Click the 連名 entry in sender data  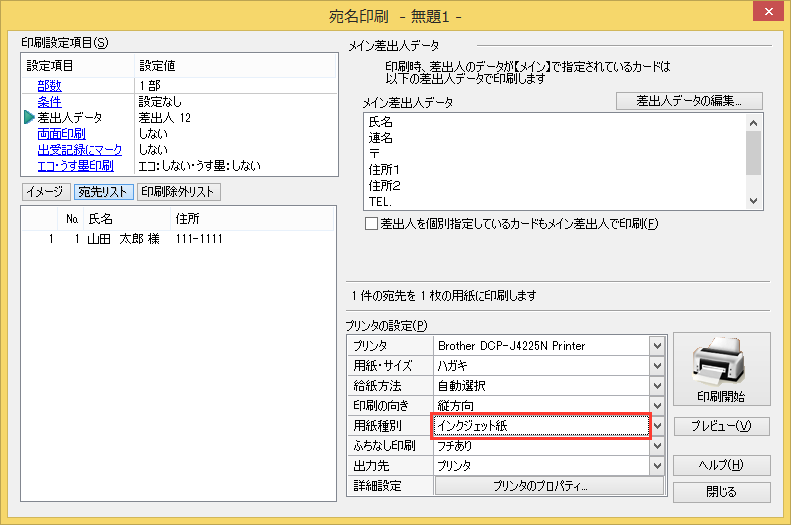(x=380, y=138)
